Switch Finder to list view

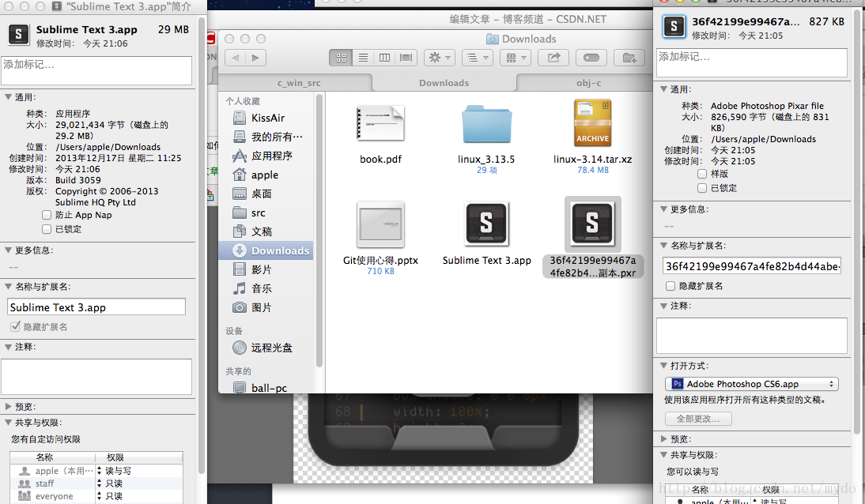tap(363, 58)
